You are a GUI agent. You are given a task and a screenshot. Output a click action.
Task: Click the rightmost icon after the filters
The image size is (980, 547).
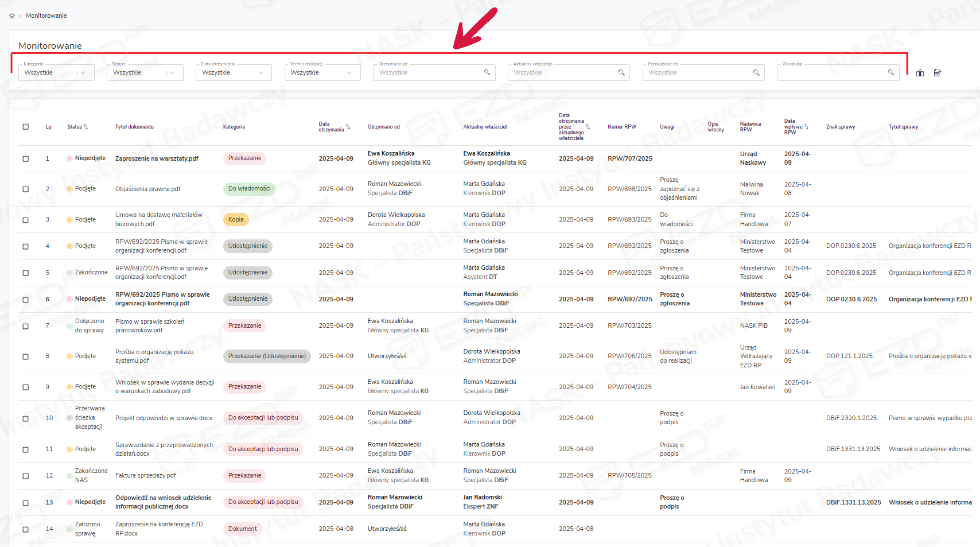click(937, 73)
